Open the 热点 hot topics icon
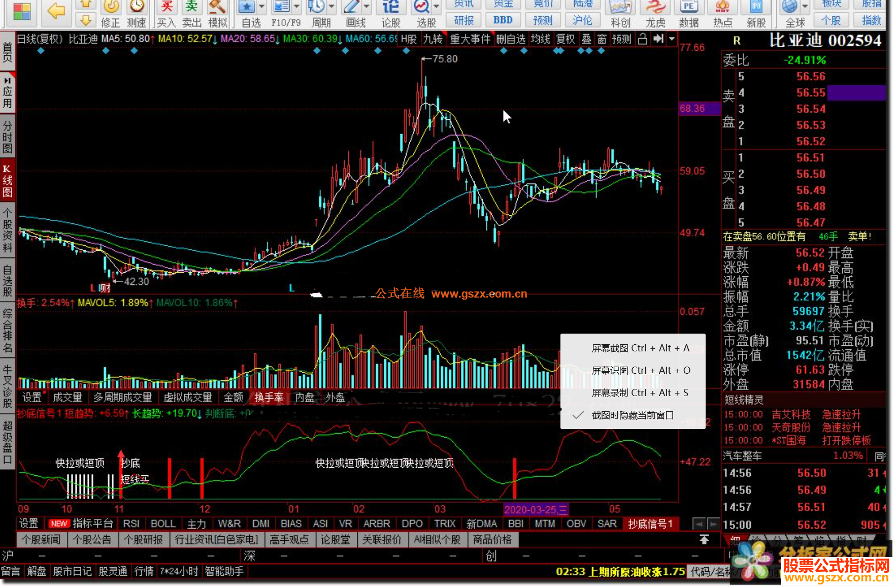Screen dimensions: 896x588 (x=722, y=7)
